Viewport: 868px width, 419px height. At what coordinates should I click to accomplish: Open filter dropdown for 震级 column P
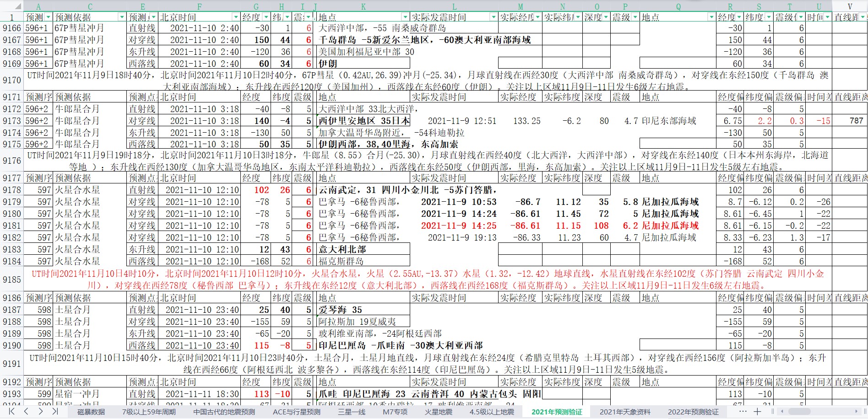[635, 17]
